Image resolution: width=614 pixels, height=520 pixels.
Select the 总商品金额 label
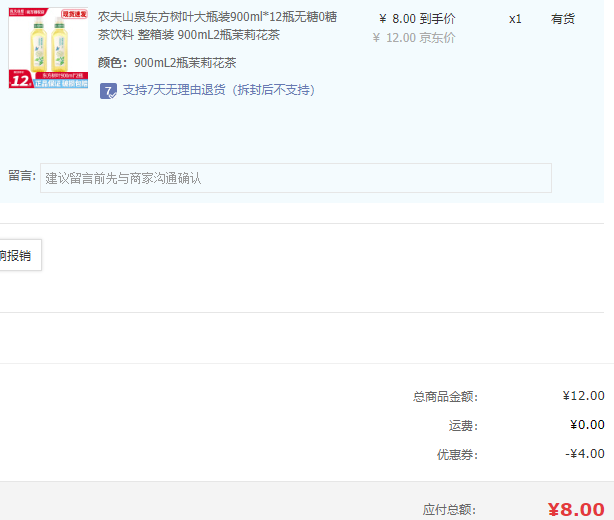click(x=445, y=397)
